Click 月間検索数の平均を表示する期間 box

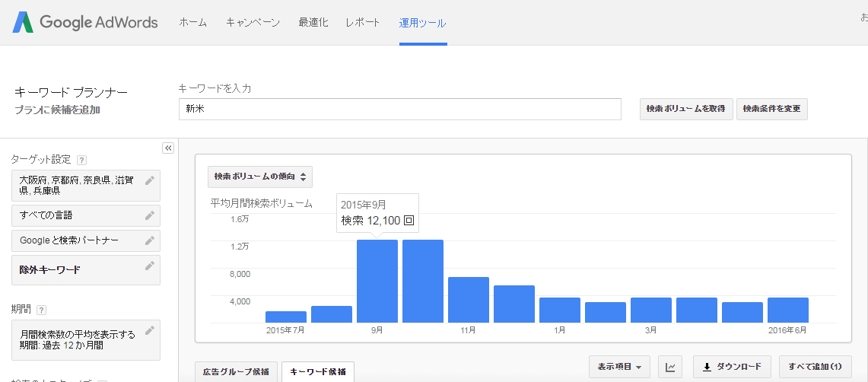(86, 340)
